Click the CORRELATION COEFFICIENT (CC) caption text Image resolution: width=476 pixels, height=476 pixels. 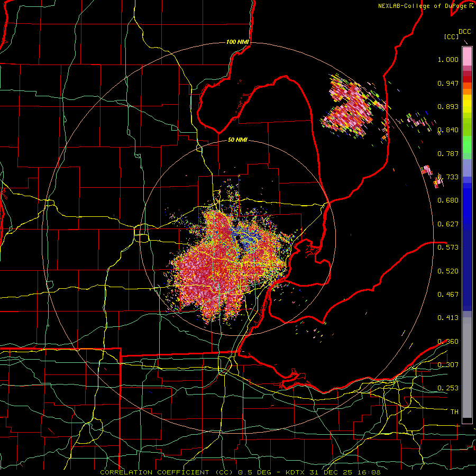(x=166, y=472)
